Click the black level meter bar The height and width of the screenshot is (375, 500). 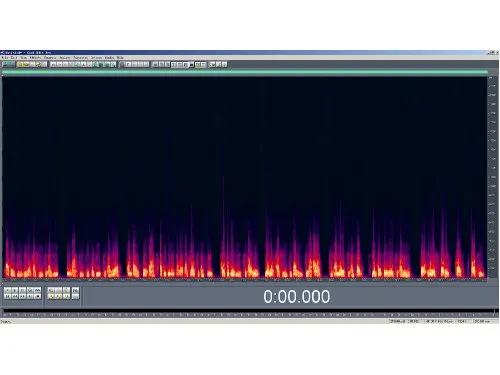(249, 311)
